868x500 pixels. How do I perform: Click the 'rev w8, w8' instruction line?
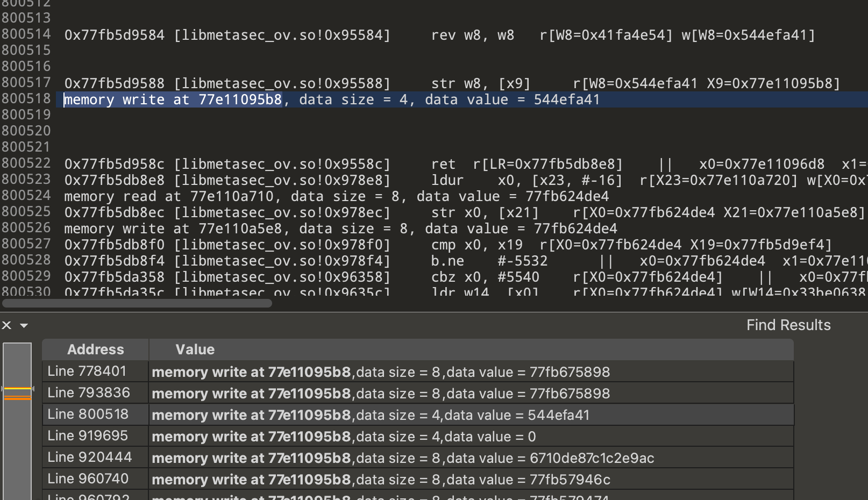[472, 35]
